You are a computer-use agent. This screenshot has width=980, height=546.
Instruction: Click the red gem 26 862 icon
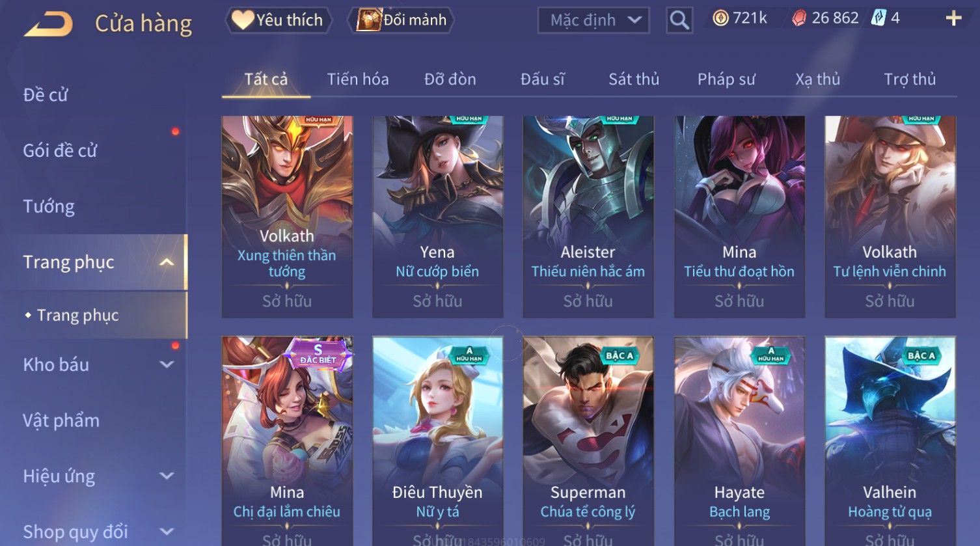(799, 18)
